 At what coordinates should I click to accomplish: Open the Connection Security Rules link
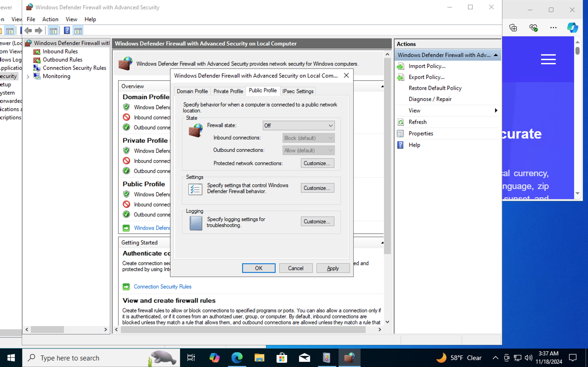point(162,287)
